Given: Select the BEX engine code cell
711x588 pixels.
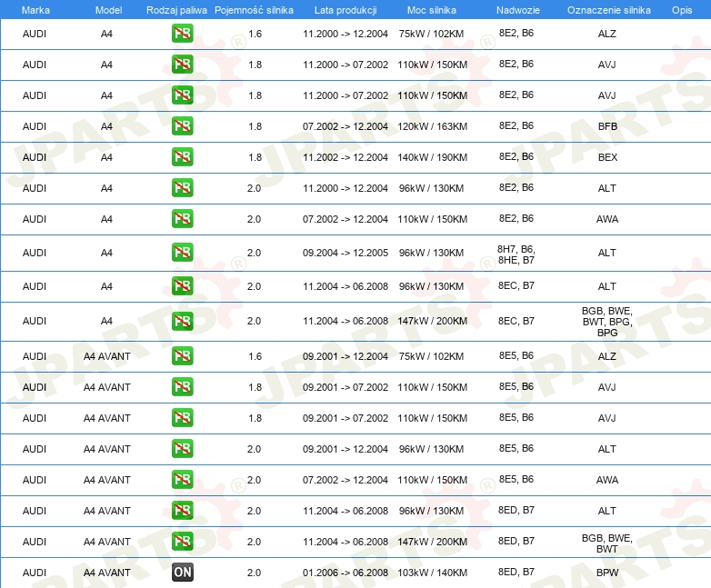Looking at the screenshot, I should (x=607, y=157).
